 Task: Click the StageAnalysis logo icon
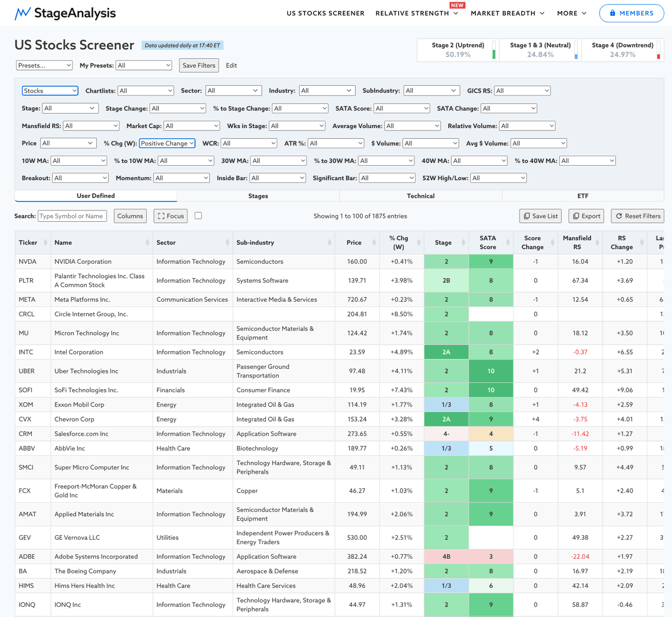[x=22, y=13]
